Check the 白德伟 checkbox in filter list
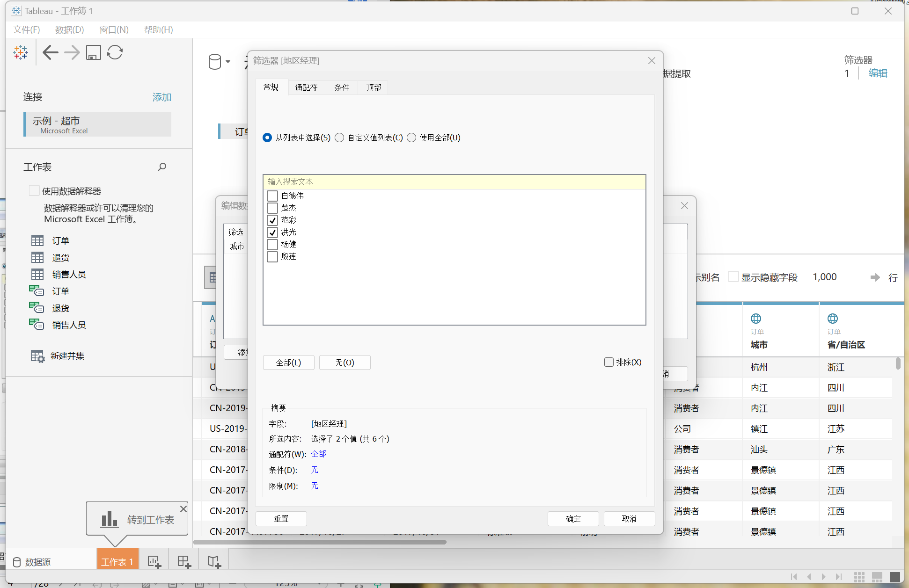909x588 pixels. 272,196
